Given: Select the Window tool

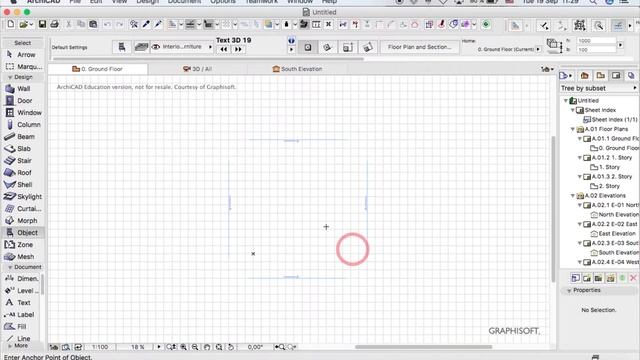Looking at the screenshot, I should [24, 113].
